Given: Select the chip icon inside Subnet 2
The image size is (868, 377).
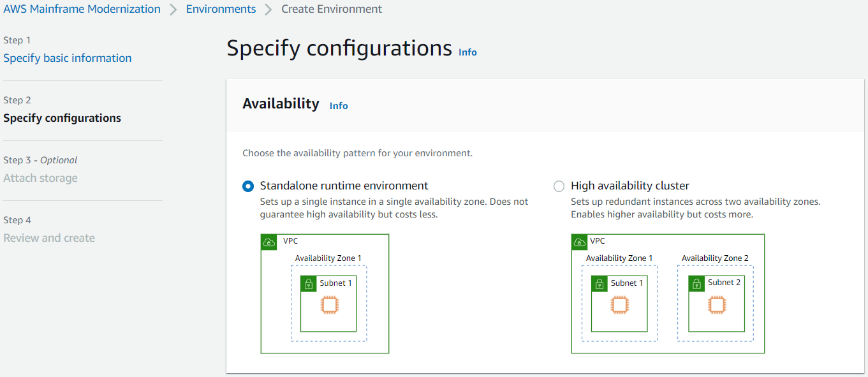Looking at the screenshot, I should (717, 306).
